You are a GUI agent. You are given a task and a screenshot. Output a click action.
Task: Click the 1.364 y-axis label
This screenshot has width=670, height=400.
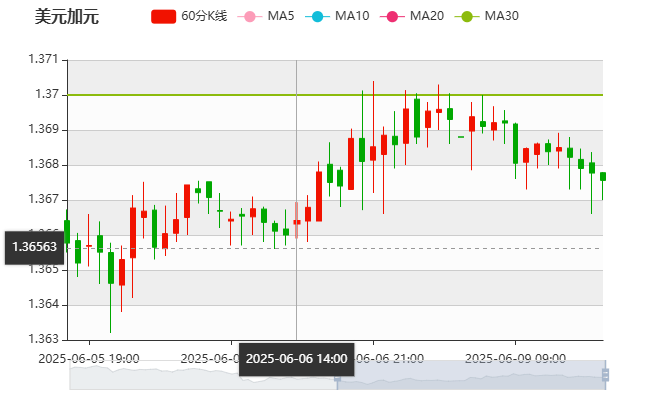coord(43,304)
